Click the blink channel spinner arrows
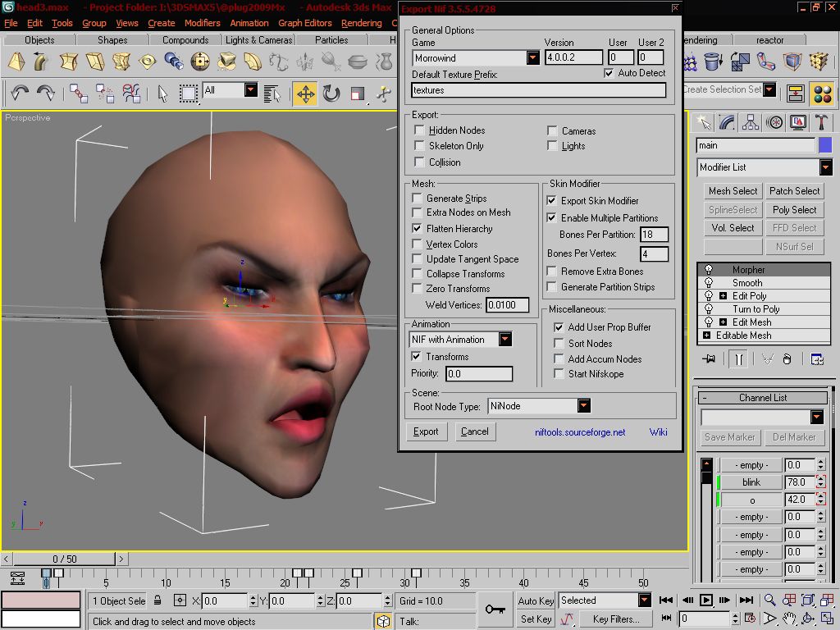This screenshot has height=630, width=840. pyautogui.click(x=820, y=482)
